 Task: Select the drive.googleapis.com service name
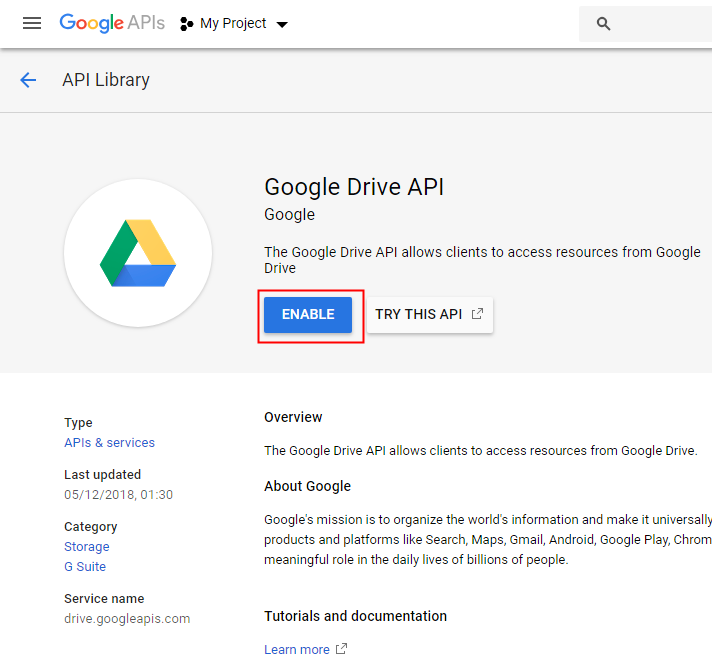pyautogui.click(x=127, y=619)
